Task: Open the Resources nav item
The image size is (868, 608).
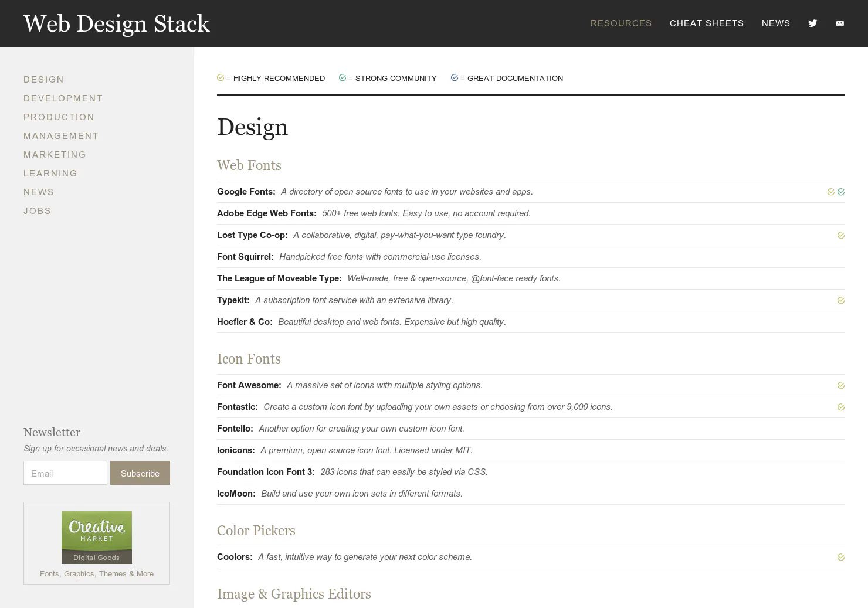Action: pos(621,23)
